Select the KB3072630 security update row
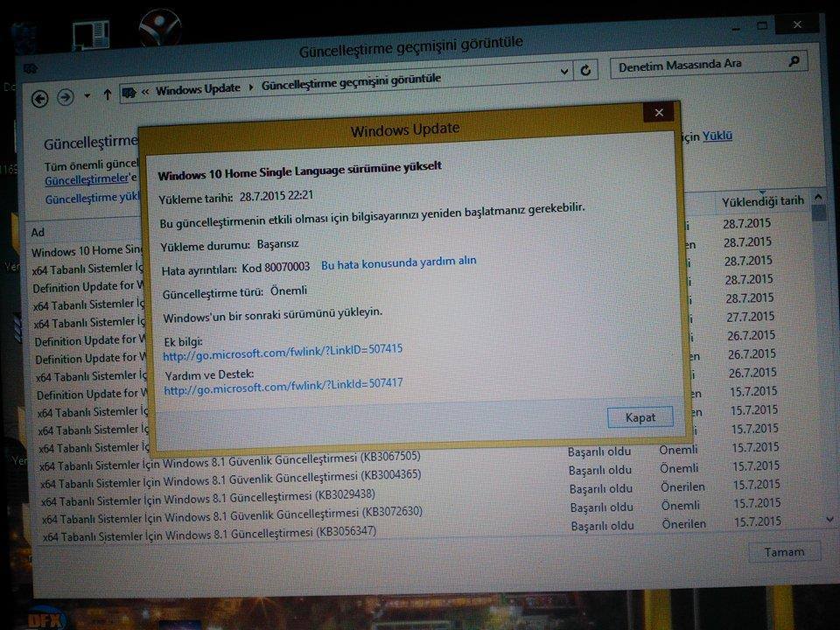Viewport: 840px width, 630px height. coord(410,514)
